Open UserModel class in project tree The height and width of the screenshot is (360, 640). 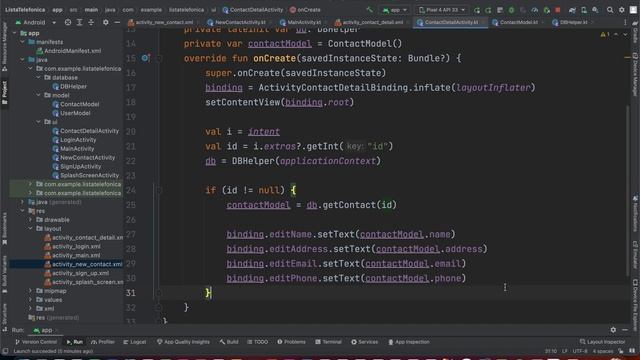[x=71, y=113]
